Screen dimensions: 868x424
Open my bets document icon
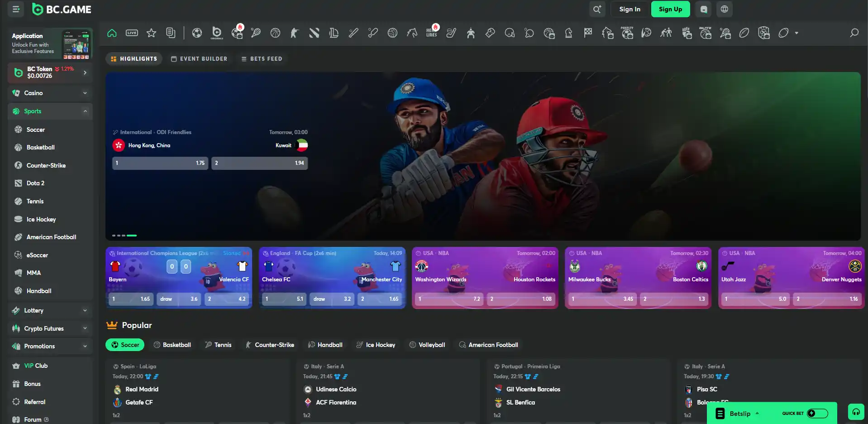(171, 33)
